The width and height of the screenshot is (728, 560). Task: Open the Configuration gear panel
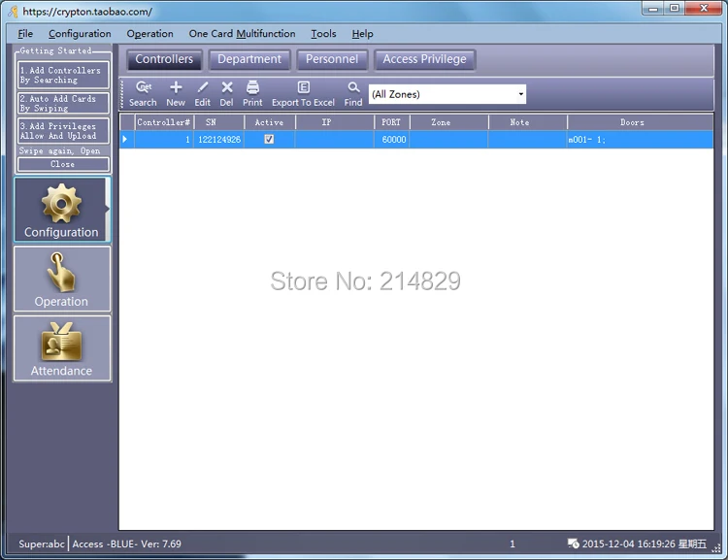click(62, 210)
